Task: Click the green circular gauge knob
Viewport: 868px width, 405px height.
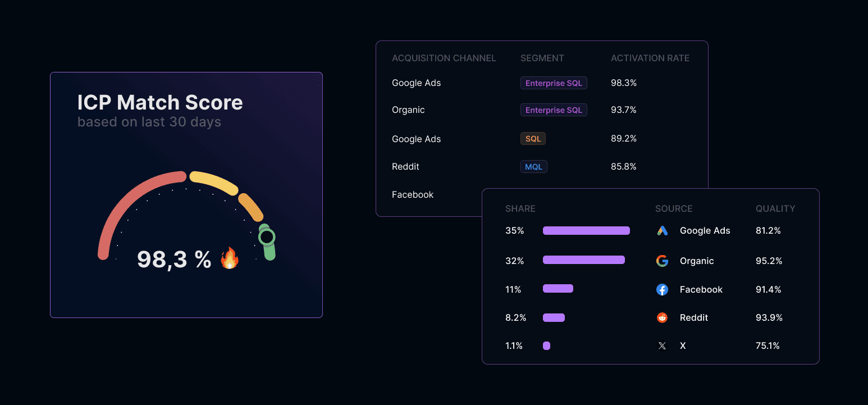Action: 267,237
